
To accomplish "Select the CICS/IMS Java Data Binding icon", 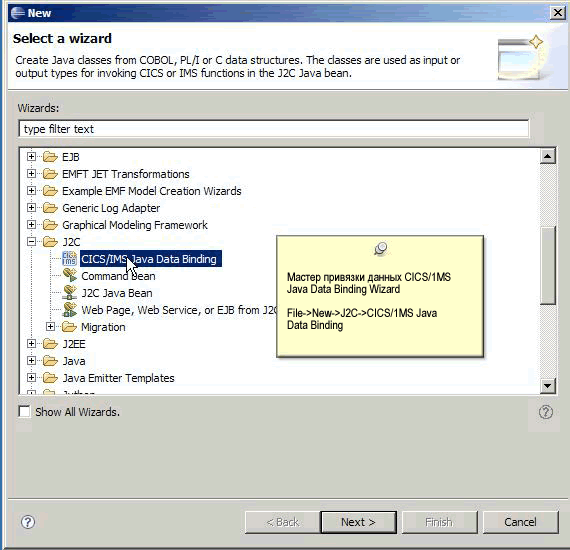I will pyautogui.click(x=69, y=259).
